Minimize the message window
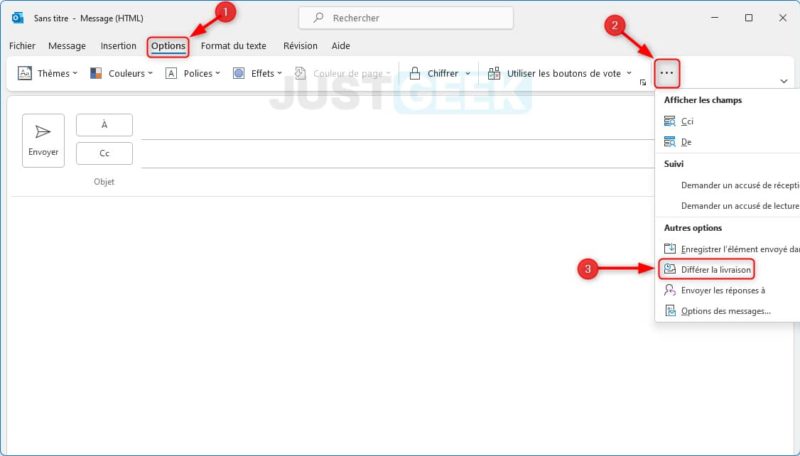The width and height of the screenshot is (800, 456). tap(715, 18)
